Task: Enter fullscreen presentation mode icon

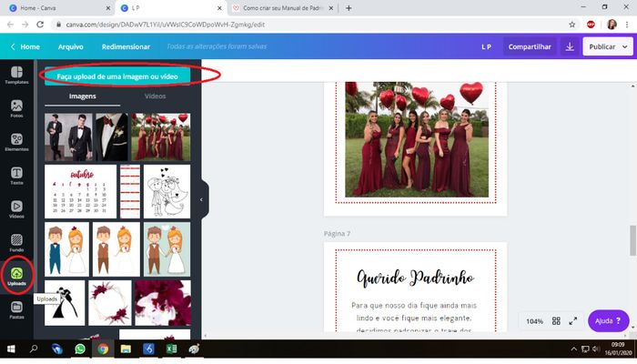Action: [572, 321]
